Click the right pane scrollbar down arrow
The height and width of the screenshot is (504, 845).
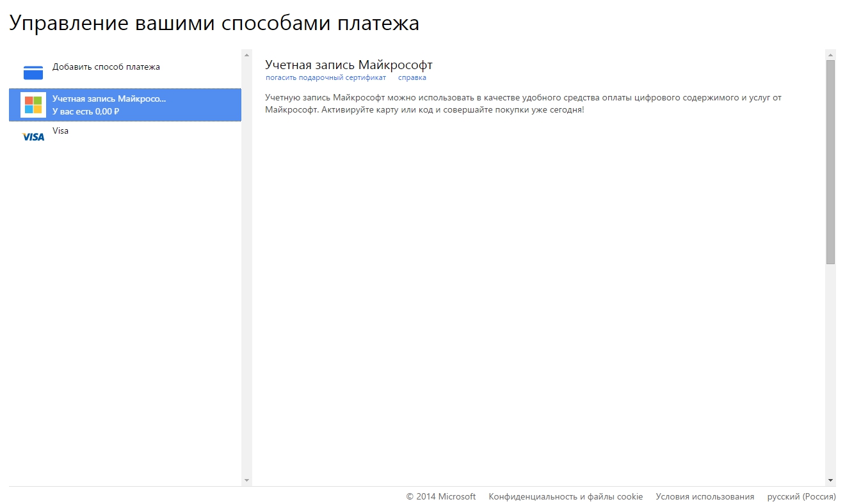tap(831, 480)
